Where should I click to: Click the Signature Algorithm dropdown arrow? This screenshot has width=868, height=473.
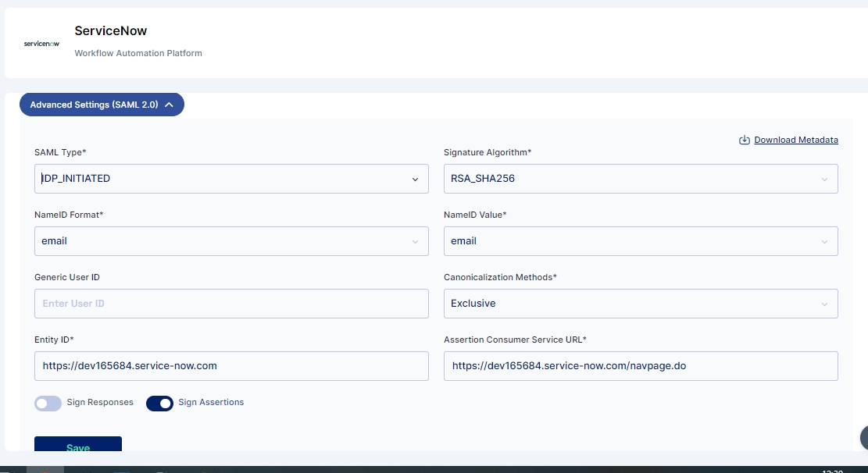coord(824,180)
